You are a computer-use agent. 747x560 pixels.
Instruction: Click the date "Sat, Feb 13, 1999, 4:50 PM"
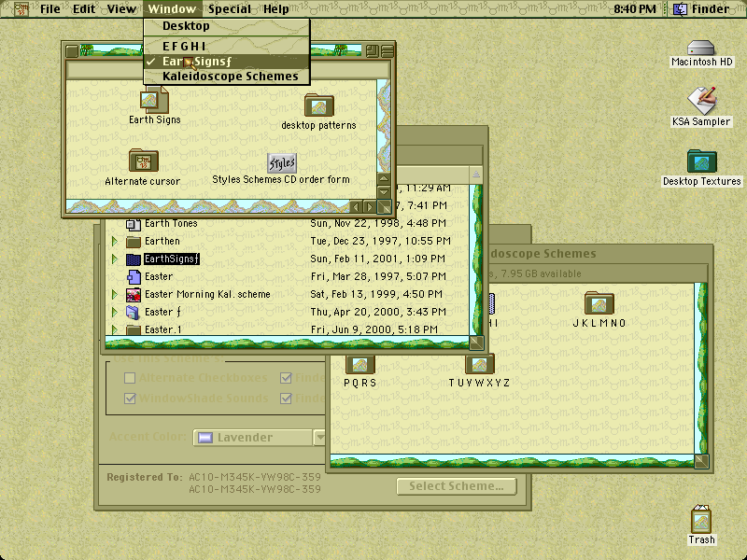pyautogui.click(x=376, y=294)
